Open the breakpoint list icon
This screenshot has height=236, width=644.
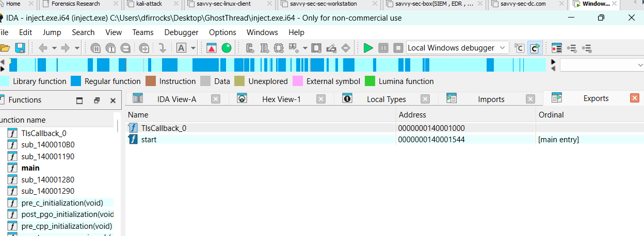click(556, 48)
